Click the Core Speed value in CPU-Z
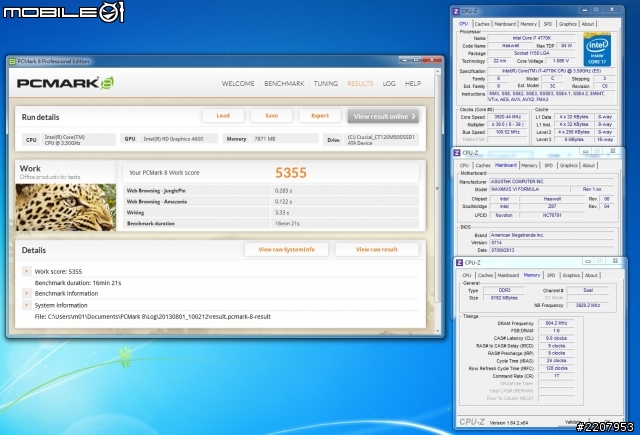 click(507, 117)
